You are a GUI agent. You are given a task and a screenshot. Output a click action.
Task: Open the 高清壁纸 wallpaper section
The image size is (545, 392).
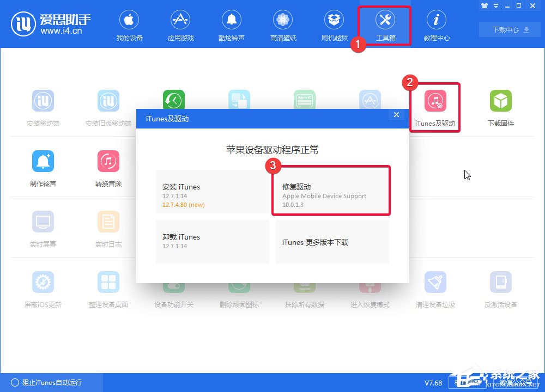[283, 24]
